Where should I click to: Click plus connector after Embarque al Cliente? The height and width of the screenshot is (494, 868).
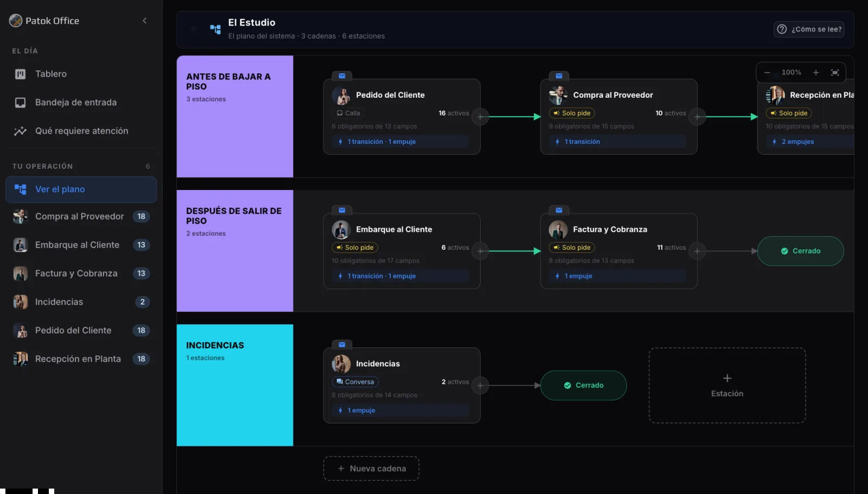pyautogui.click(x=480, y=251)
